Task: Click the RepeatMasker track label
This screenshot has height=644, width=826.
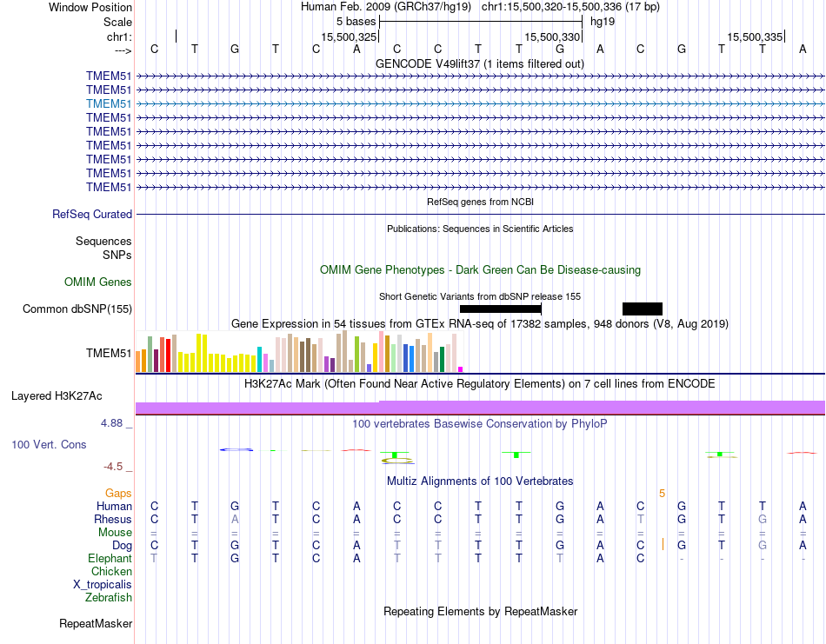Action: tap(96, 623)
